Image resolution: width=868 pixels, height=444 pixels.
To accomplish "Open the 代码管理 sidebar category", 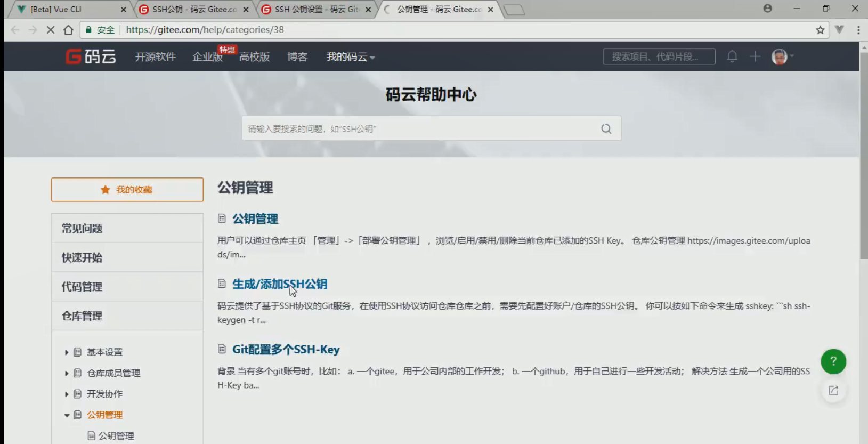I will [x=127, y=287].
